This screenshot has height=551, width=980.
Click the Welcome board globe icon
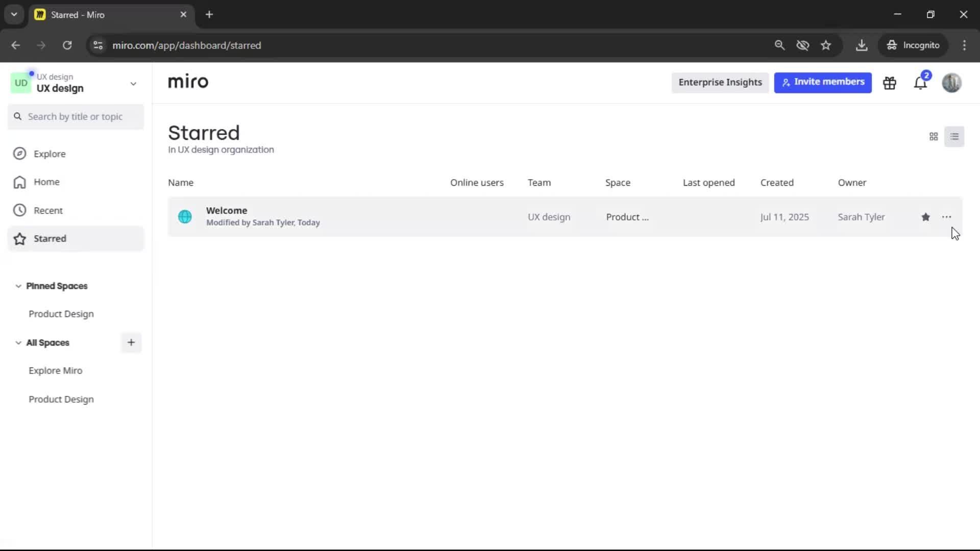coord(185,217)
